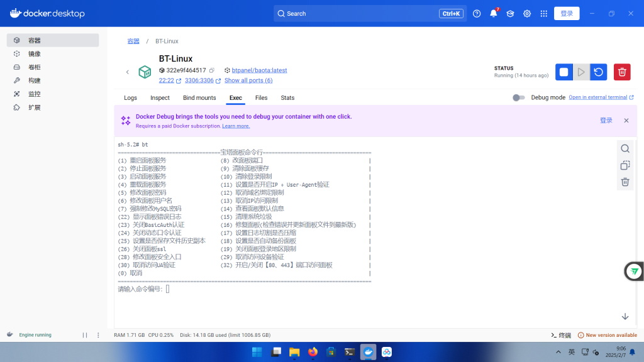
Task: Focus the Search field
Action: pyautogui.click(x=370, y=14)
